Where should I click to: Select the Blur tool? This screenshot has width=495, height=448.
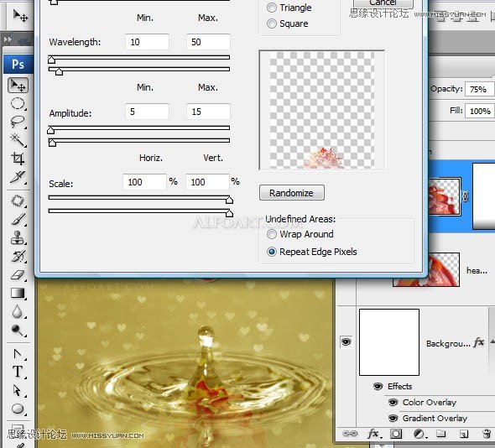pos(18,311)
